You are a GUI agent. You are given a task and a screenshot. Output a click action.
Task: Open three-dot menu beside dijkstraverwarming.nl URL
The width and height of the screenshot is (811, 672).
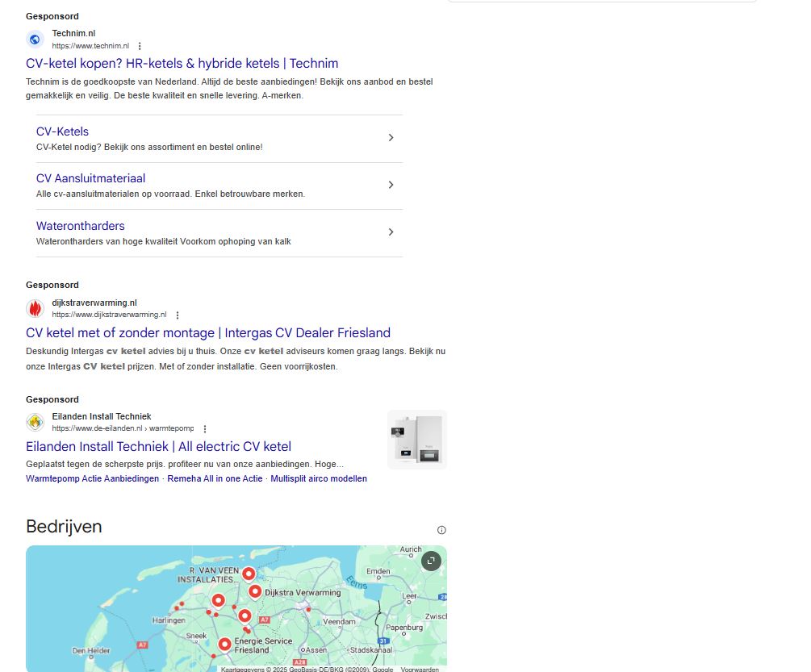(178, 315)
